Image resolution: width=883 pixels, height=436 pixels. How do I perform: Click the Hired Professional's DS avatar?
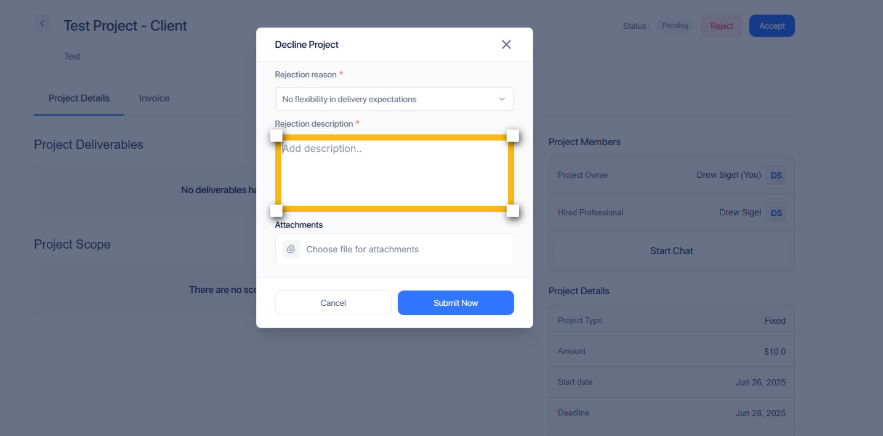776,213
